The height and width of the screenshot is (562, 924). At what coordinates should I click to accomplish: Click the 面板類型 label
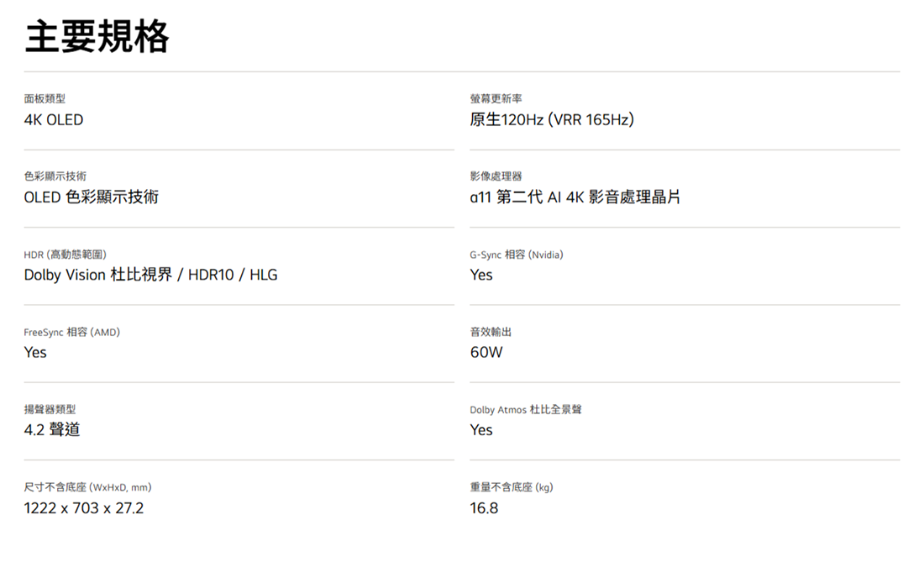(45, 99)
